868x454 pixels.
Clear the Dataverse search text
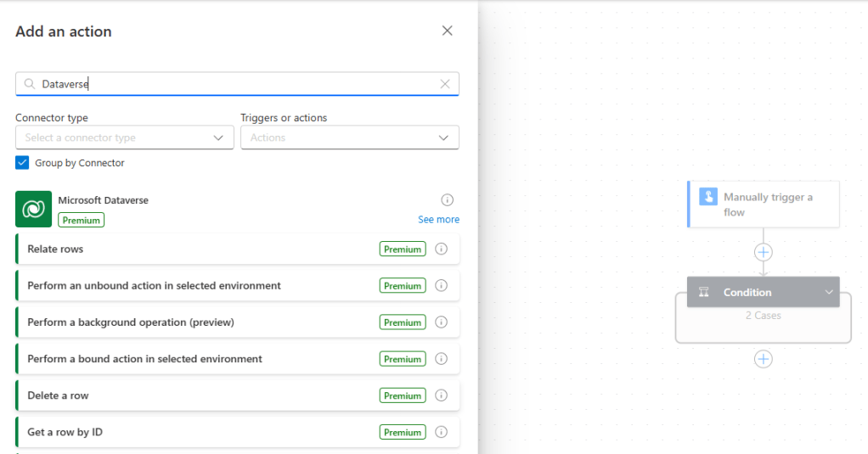coord(445,84)
